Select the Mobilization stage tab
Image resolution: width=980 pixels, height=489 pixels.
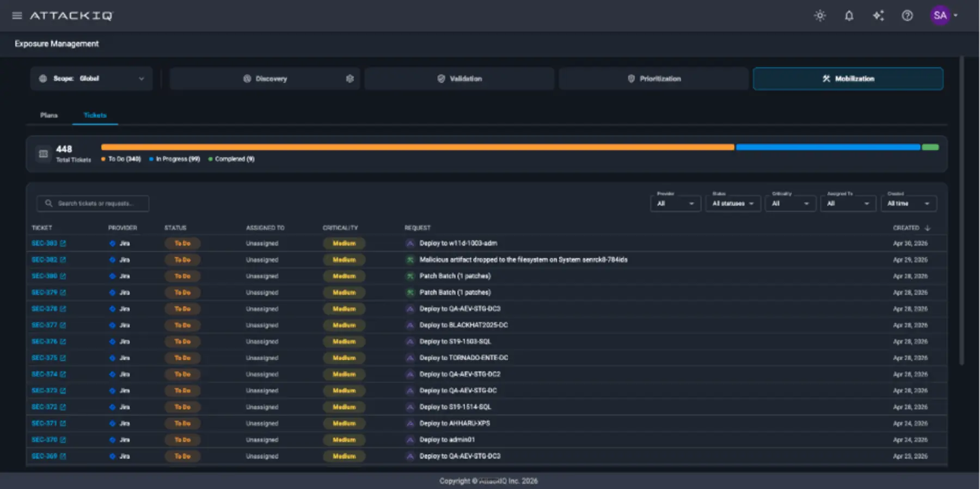point(848,78)
